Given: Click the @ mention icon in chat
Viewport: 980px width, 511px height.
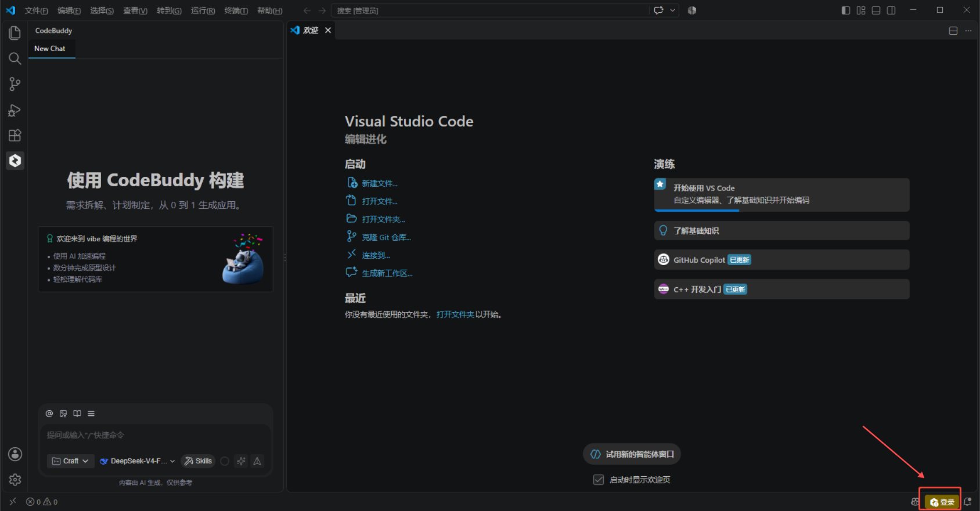Looking at the screenshot, I should point(49,414).
